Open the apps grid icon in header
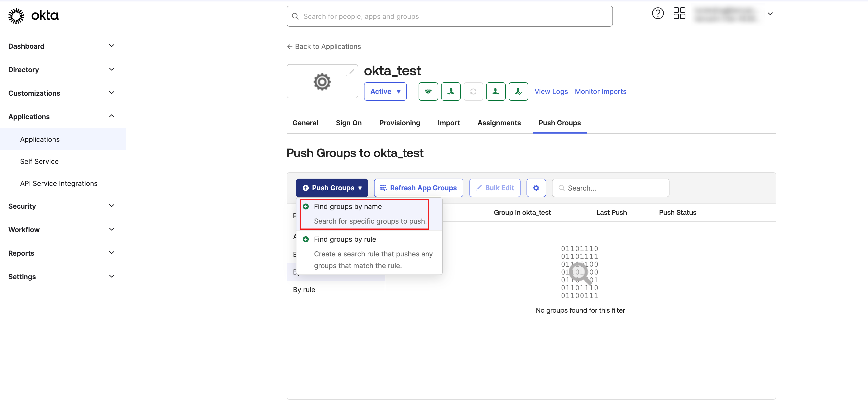The image size is (868, 412). (x=679, y=14)
